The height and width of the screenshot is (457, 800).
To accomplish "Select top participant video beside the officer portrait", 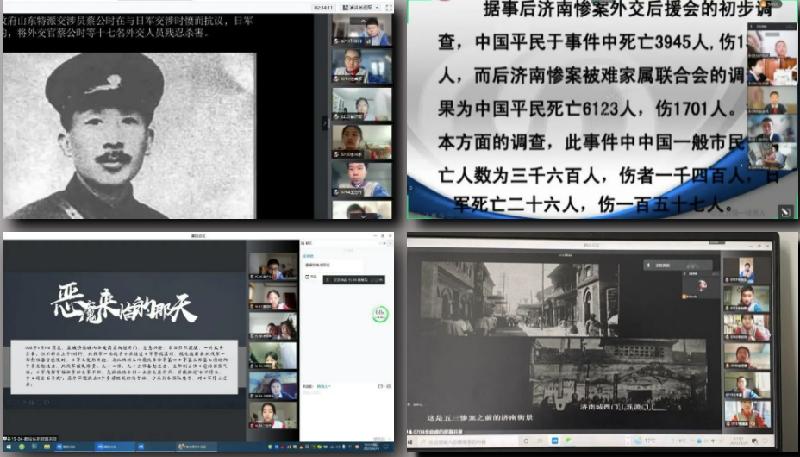I will click(364, 31).
